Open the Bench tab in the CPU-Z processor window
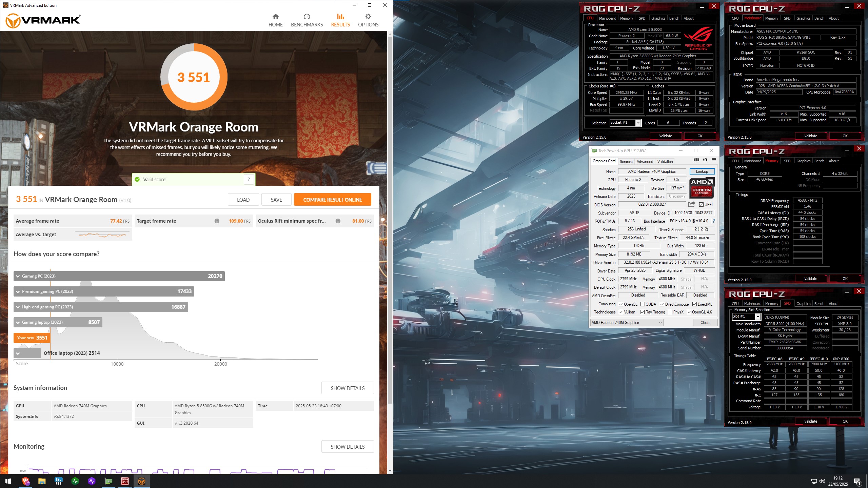868x488 pixels. coord(674,18)
